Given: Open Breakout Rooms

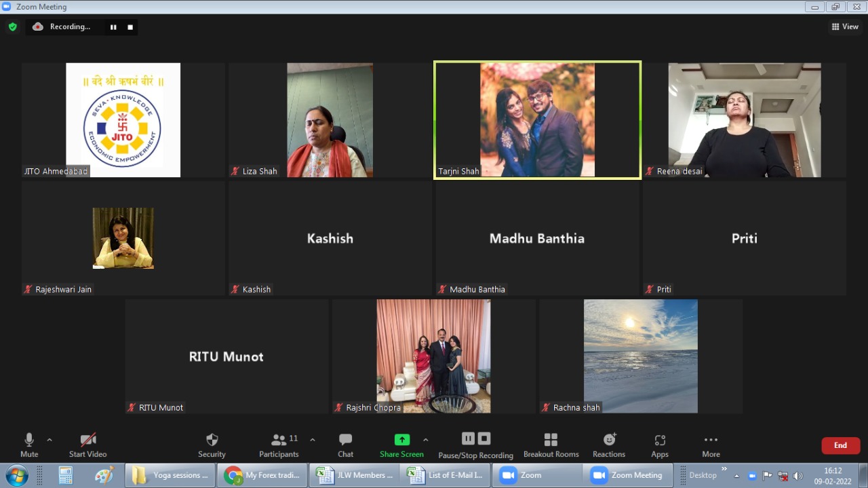Looking at the screenshot, I should point(551,445).
